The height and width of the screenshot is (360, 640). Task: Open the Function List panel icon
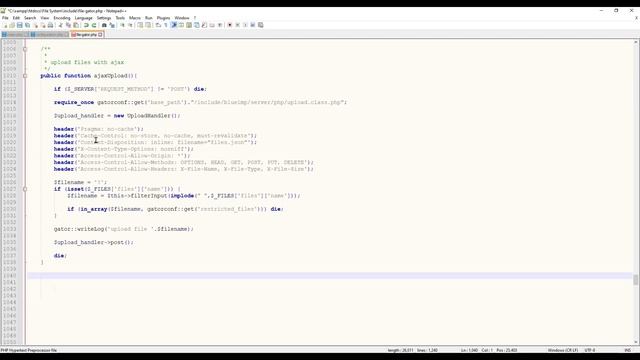click(x=204, y=25)
